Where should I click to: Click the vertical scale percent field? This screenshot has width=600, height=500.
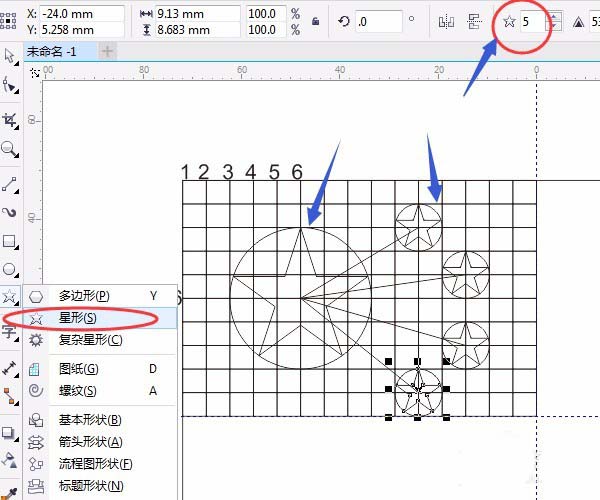point(266,29)
